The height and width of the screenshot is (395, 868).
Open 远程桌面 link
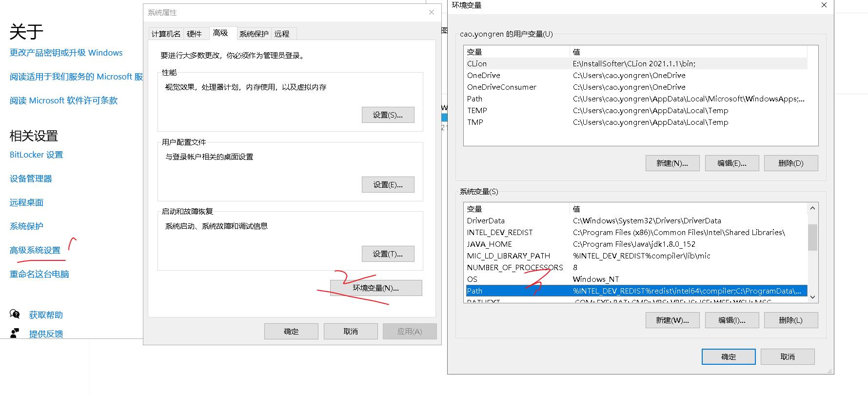pos(27,202)
